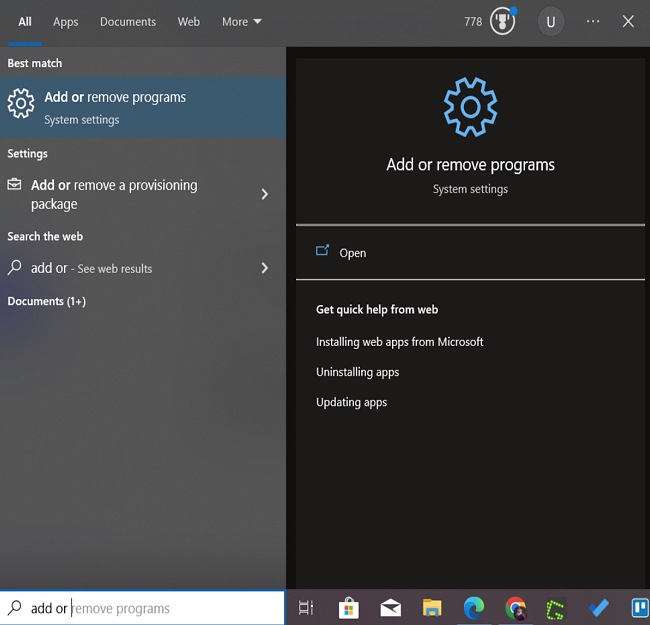The image size is (650, 625).
Task: Click the magnifier icon beside add or web result
Action: click(15, 267)
